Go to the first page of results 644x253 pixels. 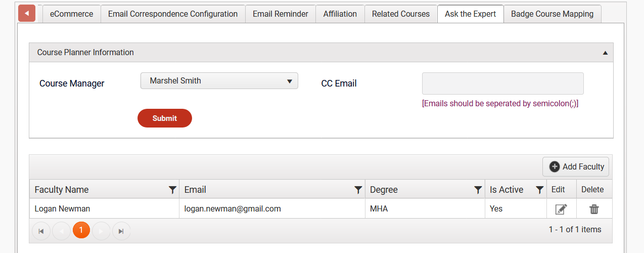click(41, 231)
